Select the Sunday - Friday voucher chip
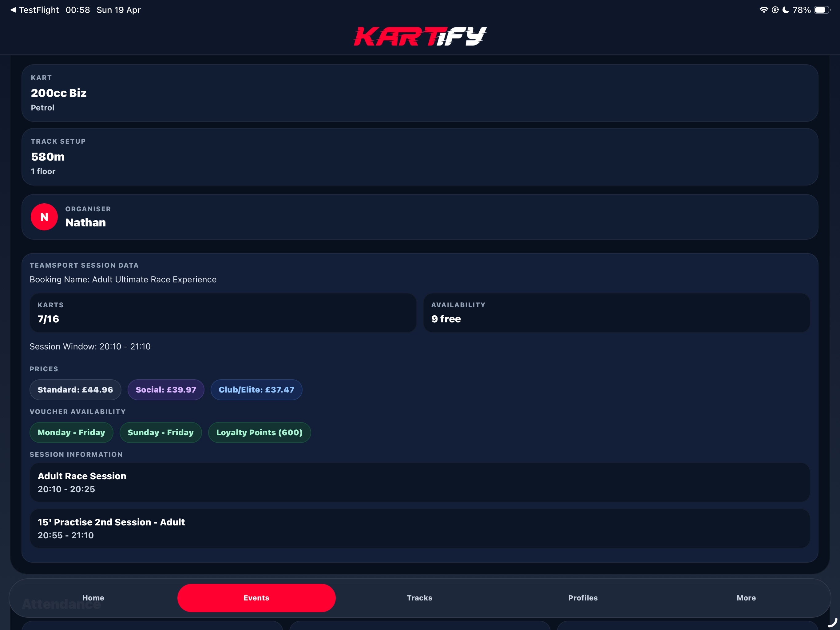This screenshot has width=840, height=630. point(160,433)
